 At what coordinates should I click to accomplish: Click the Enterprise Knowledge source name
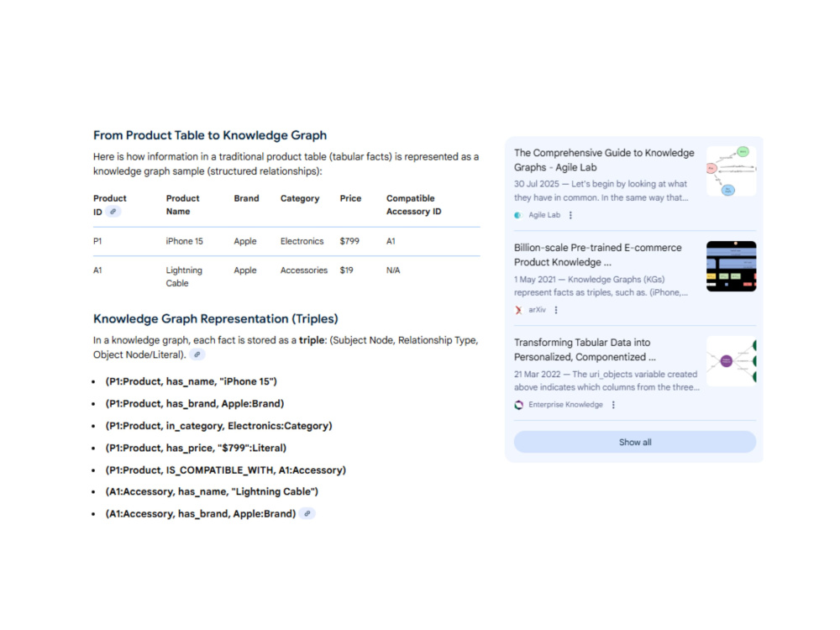pyautogui.click(x=565, y=405)
